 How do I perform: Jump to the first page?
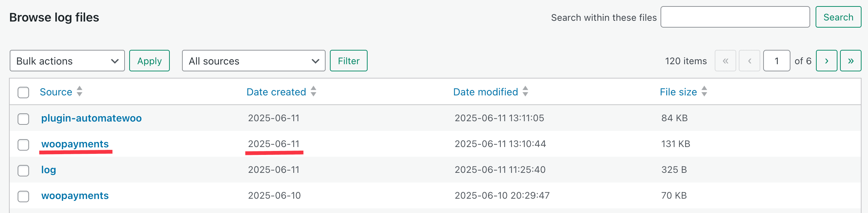(x=725, y=61)
